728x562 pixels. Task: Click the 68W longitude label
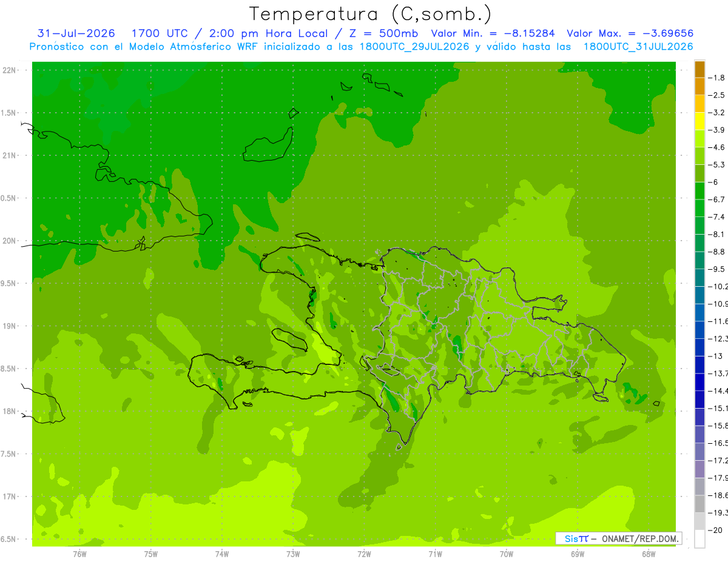point(649,554)
